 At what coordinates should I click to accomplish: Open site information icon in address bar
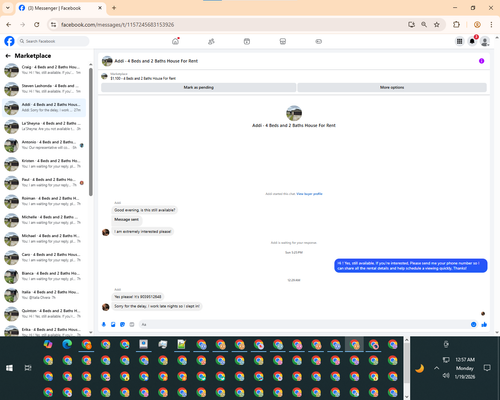(53, 25)
